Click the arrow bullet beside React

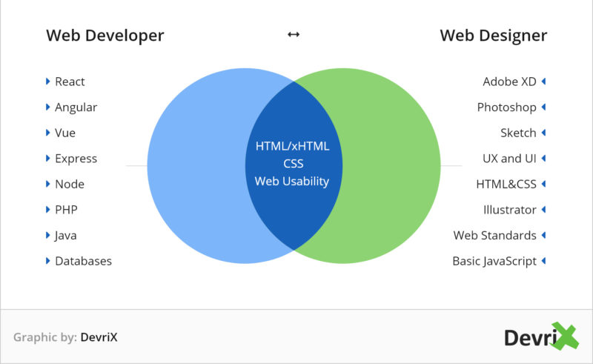pos(48,82)
